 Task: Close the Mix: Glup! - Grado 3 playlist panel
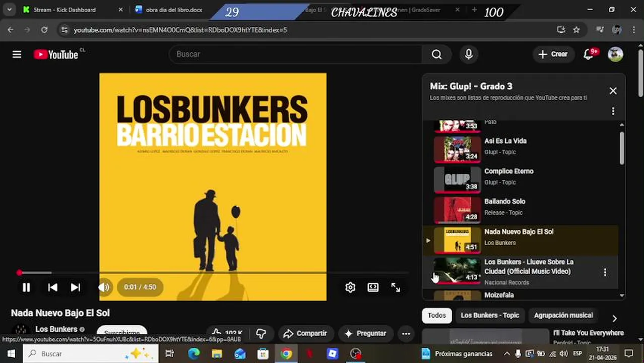613,91
